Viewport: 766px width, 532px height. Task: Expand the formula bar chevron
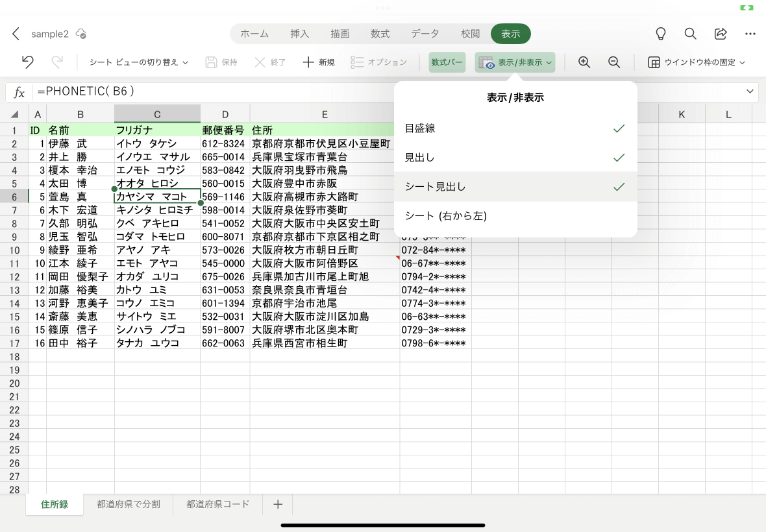[x=750, y=91]
